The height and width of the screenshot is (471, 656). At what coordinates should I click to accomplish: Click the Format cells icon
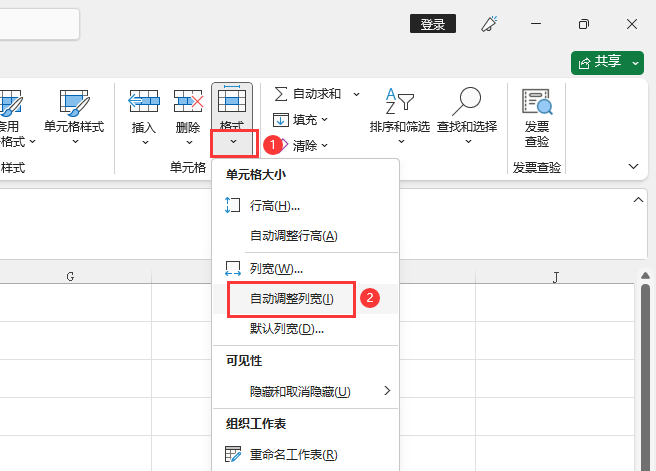click(232, 102)
